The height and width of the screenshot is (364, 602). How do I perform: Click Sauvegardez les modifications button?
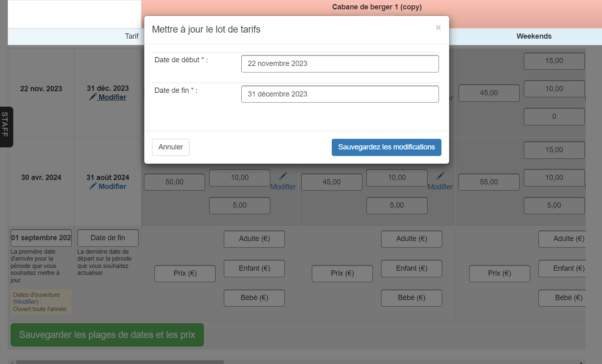[386, 147]
